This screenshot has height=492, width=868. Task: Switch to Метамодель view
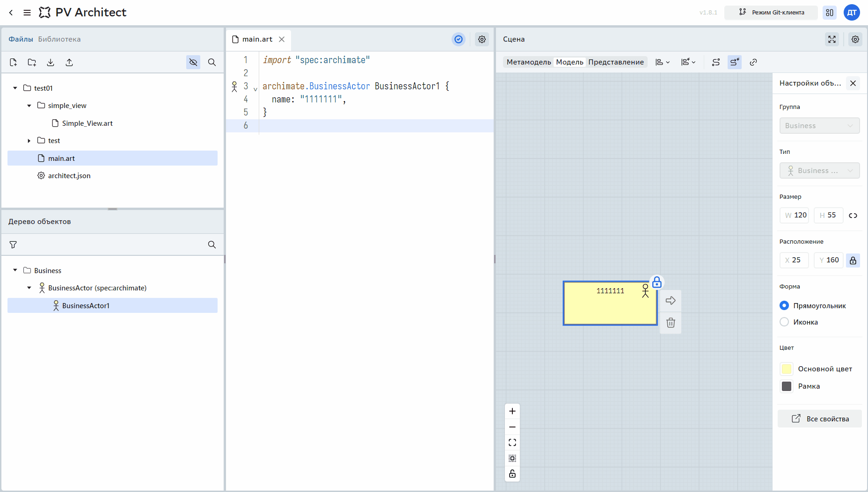point(529,62)
